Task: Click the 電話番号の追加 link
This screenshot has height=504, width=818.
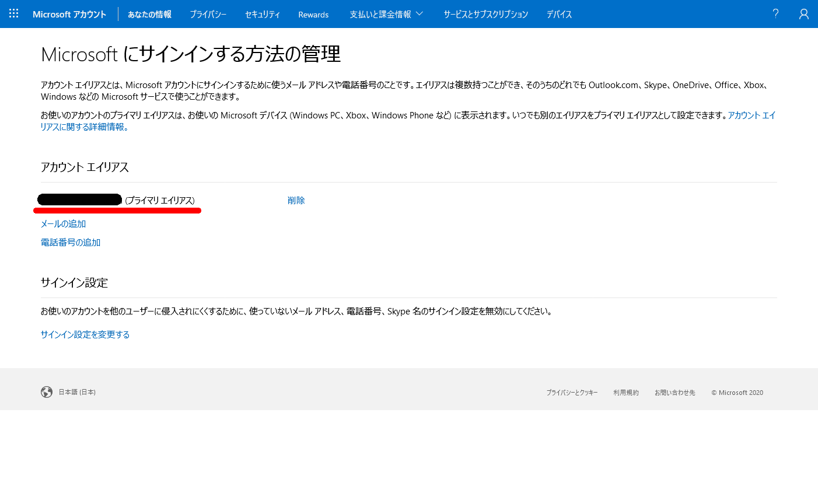Action: tap(71, 242)
